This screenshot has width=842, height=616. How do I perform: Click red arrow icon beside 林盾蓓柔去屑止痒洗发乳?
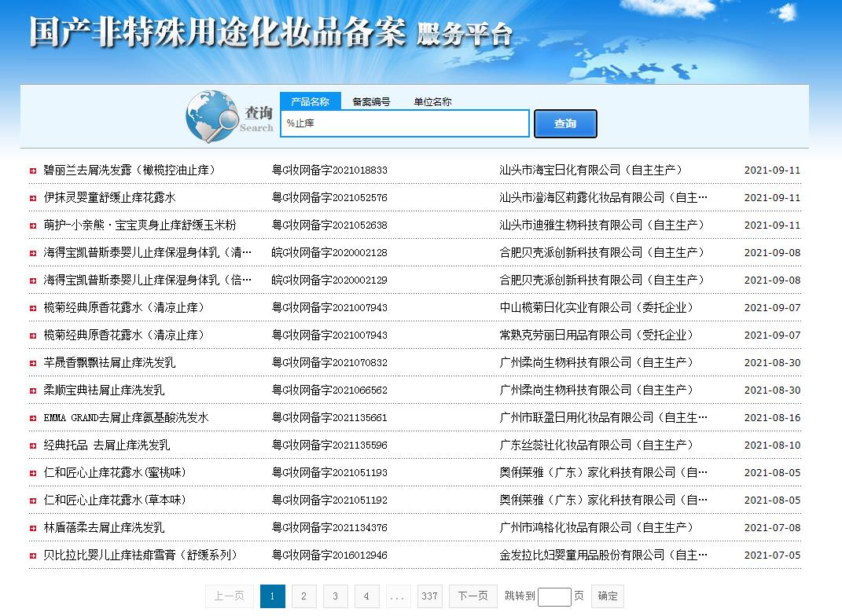click(33, 528)
